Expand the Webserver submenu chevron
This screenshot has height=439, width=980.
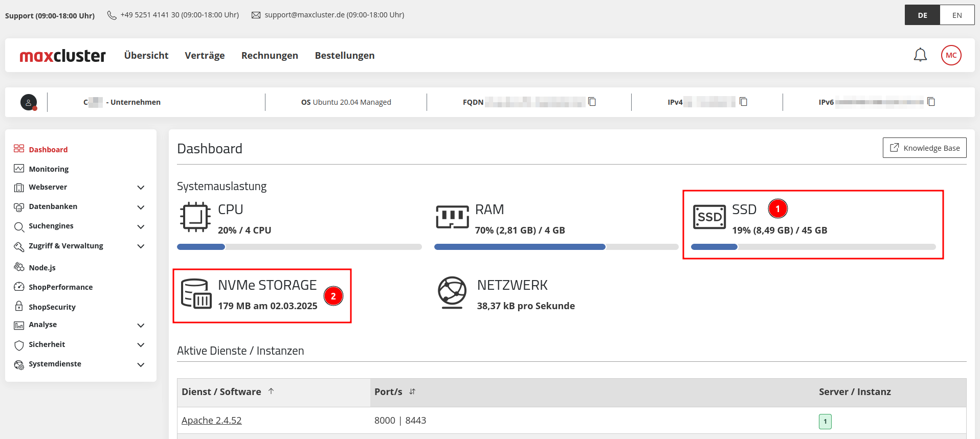141,188
